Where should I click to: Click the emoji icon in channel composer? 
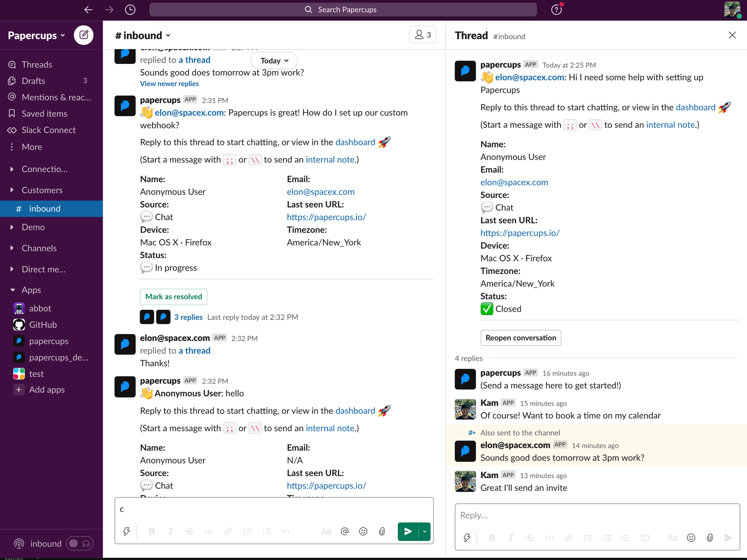[x=363, y=531]
